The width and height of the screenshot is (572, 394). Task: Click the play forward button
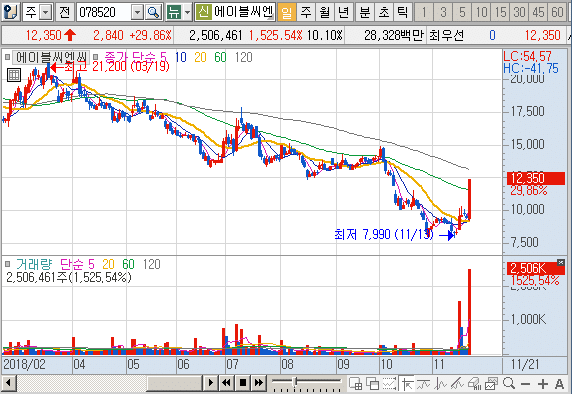click(210, 383)
